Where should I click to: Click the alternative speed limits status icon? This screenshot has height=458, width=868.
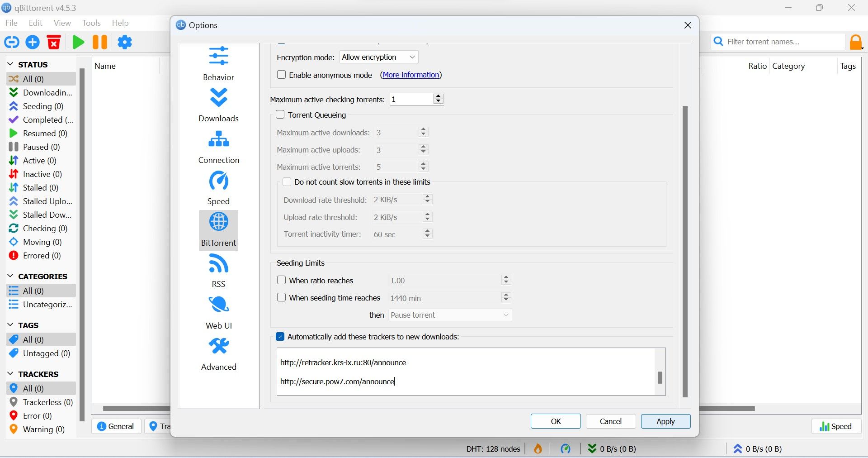(566, 448)
